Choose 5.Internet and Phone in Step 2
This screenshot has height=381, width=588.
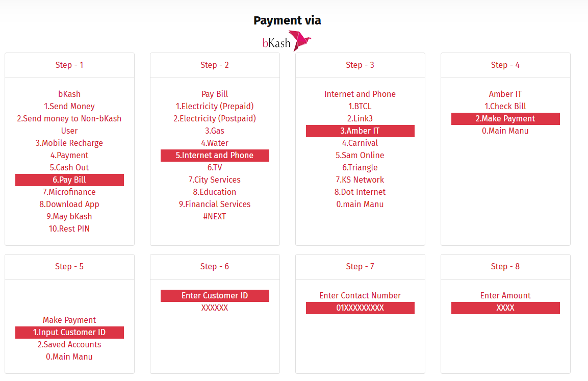click(215, 156)
